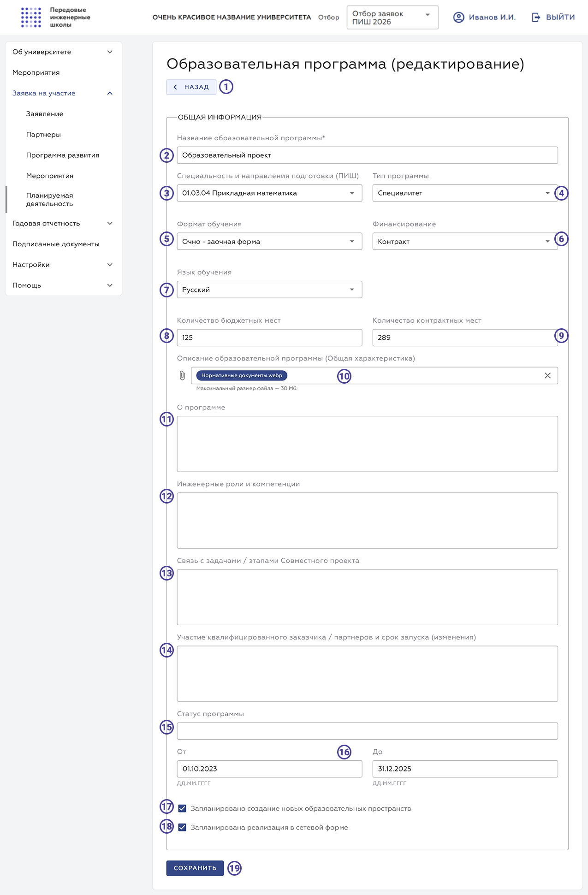Click the Иванов И.И. user name
The height and width of the screenshot is (895, 588).
(x=492, y=18)
